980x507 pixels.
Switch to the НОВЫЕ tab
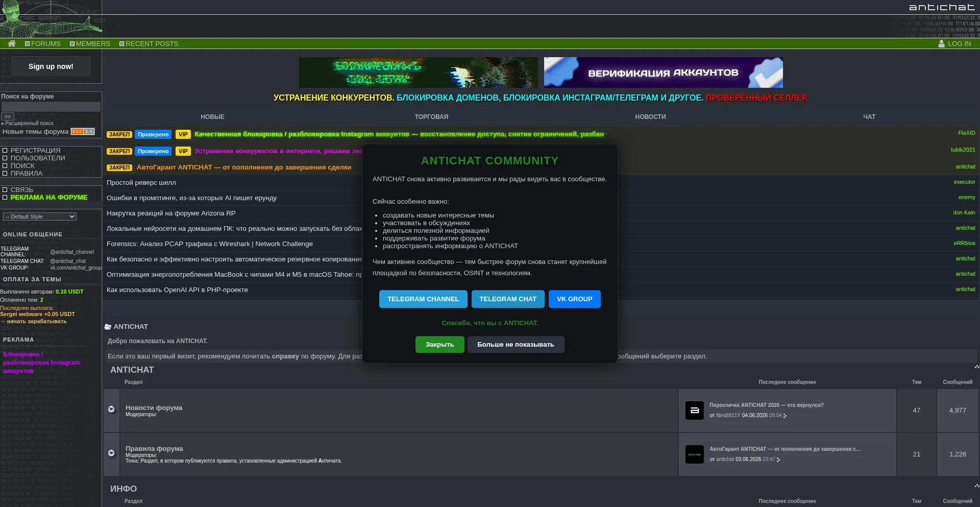212,117
